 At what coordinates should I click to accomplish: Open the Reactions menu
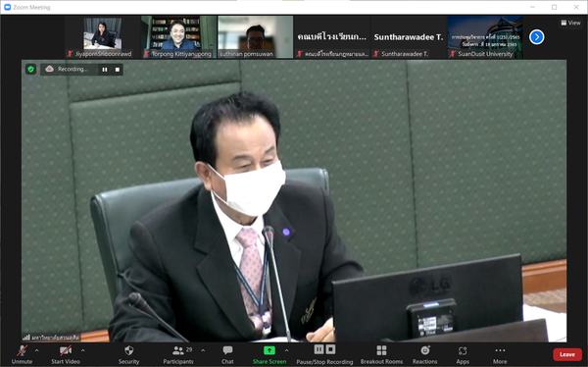(x=425, y=355)
